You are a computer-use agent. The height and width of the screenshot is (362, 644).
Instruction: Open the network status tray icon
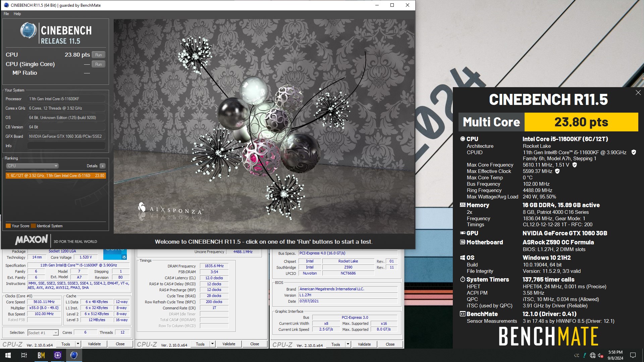coord(593,356)
